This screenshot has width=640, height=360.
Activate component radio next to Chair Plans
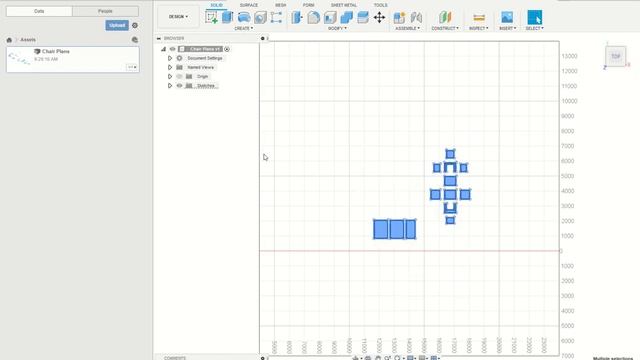(227, 49)
